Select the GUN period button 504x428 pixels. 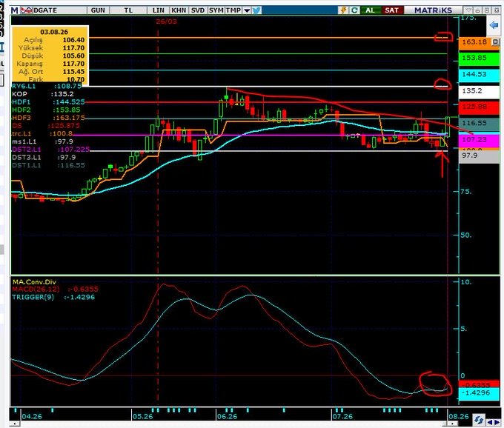(x=98, y=10)
